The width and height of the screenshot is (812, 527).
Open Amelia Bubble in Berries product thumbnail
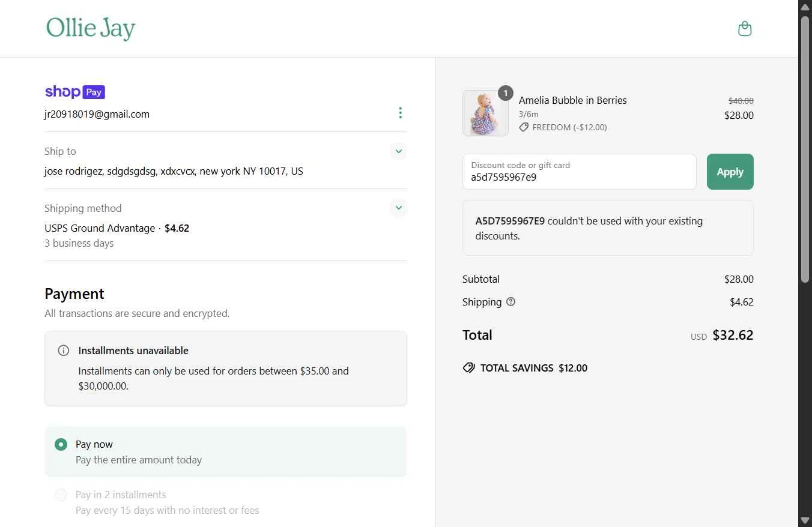(485, 113)
